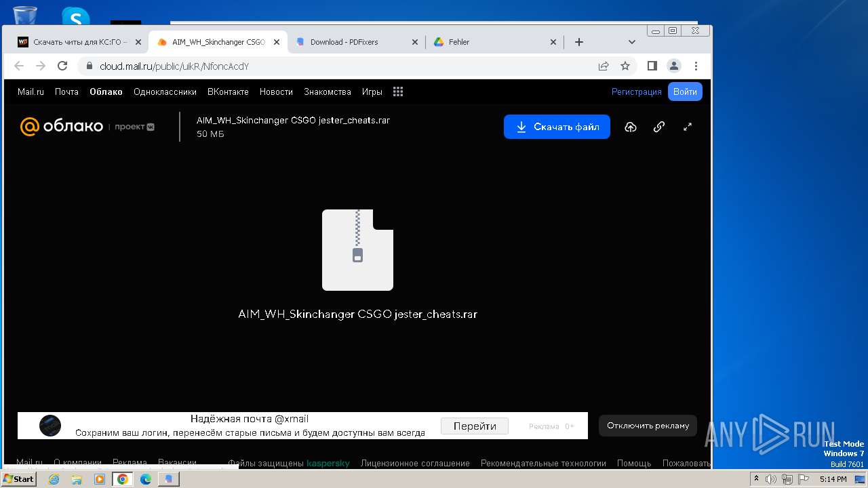Open the volume speaker tray icon
Screen dimensions: 868x488
point(771,479)
